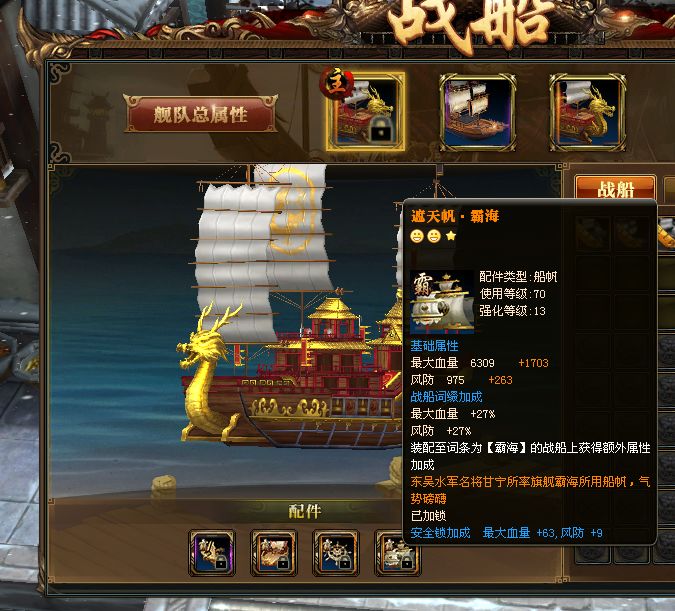Screen dimensions: 675x611
Task: Click the partially visible inventory item on the right edge
Action: coord(667,233)
